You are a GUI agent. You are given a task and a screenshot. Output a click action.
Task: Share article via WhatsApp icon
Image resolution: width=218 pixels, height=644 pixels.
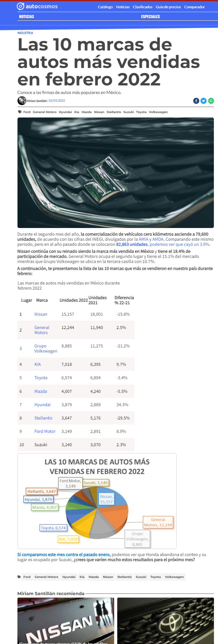click(x=211, y=101)
